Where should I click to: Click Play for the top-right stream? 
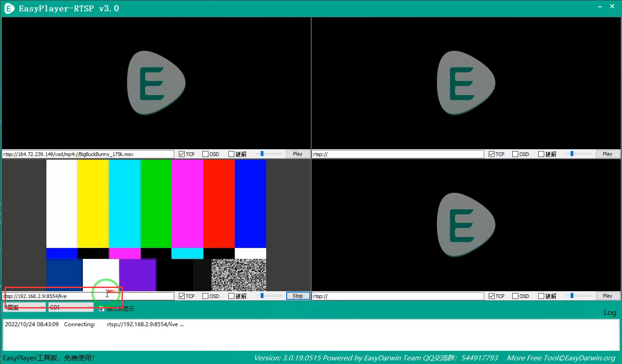[x=608, y=154]
